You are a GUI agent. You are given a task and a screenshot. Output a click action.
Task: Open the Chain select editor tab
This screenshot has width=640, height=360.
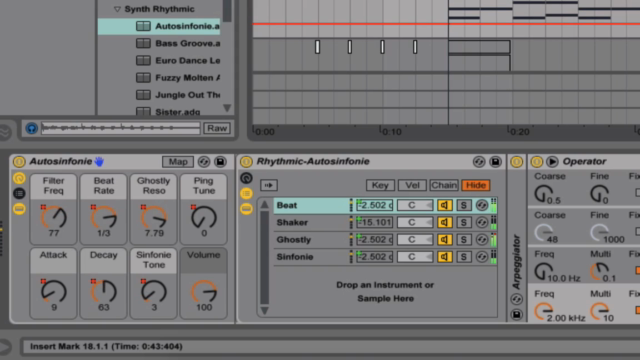point(444,185)
